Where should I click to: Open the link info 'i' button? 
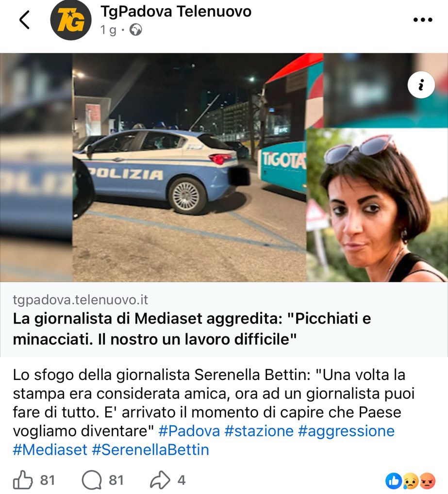pos(421,85)
